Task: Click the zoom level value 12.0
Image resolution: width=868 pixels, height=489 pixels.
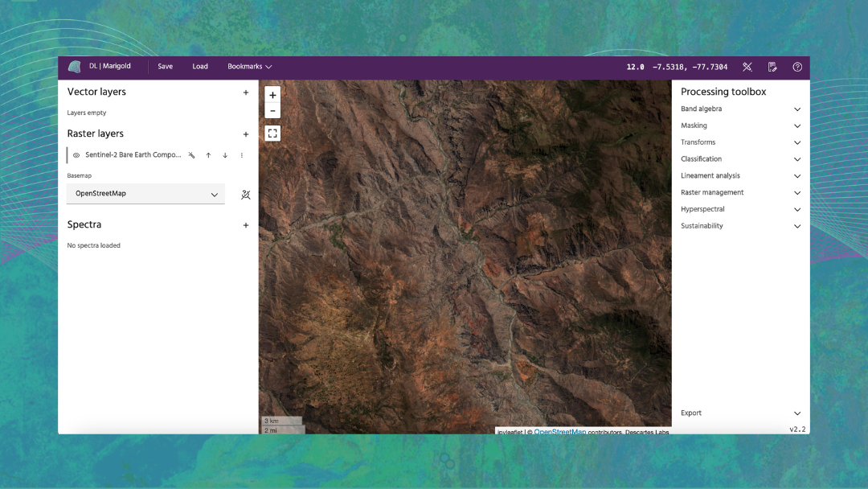Action: 636,67
